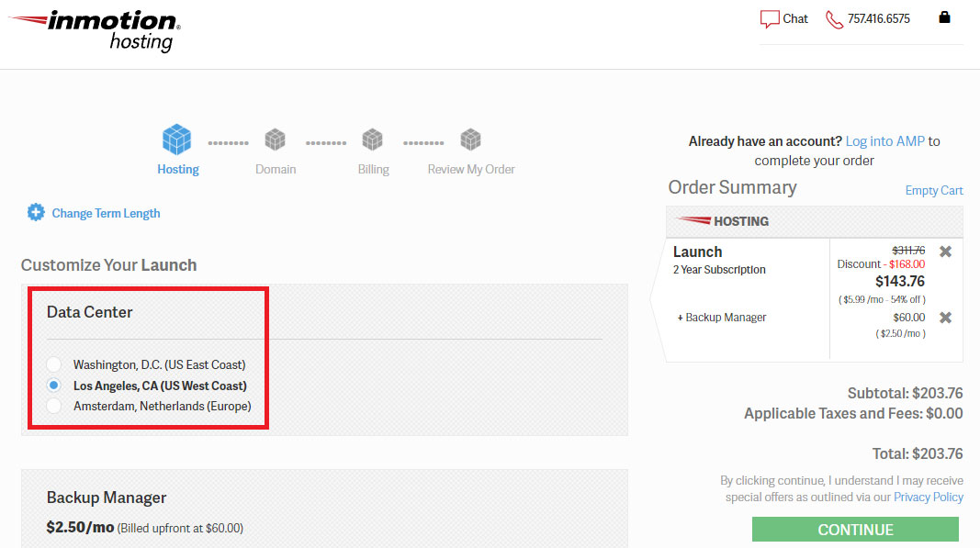The width and height of the screenshot is (980, 548).
Task: Click the Billing step cube icon
Action: click(x=373, y=140)
